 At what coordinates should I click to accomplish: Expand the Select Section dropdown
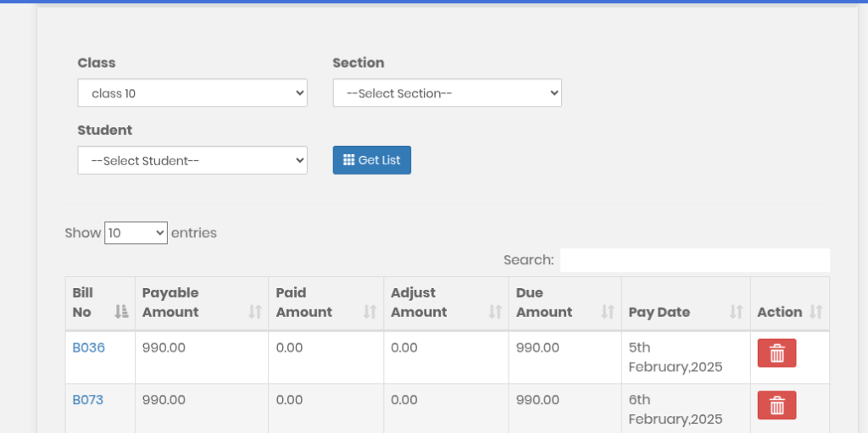pos(447,93)
